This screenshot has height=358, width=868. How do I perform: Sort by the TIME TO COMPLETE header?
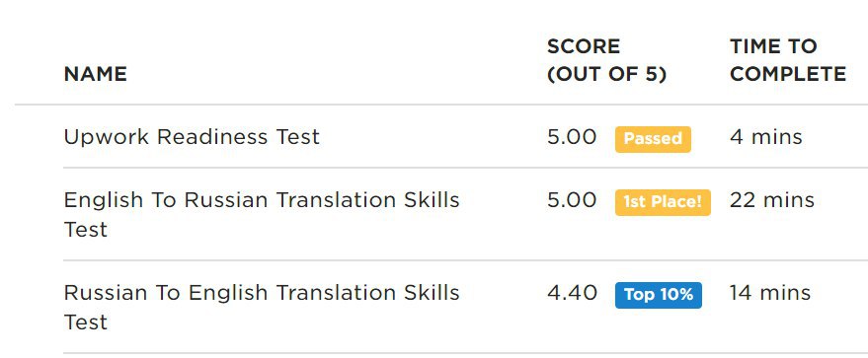point(788,59)
